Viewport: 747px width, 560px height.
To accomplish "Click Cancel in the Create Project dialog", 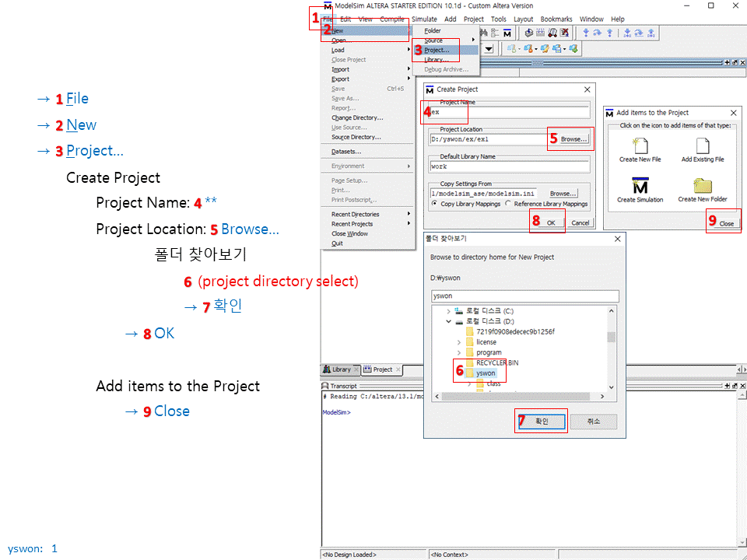I will coord(580,223).
